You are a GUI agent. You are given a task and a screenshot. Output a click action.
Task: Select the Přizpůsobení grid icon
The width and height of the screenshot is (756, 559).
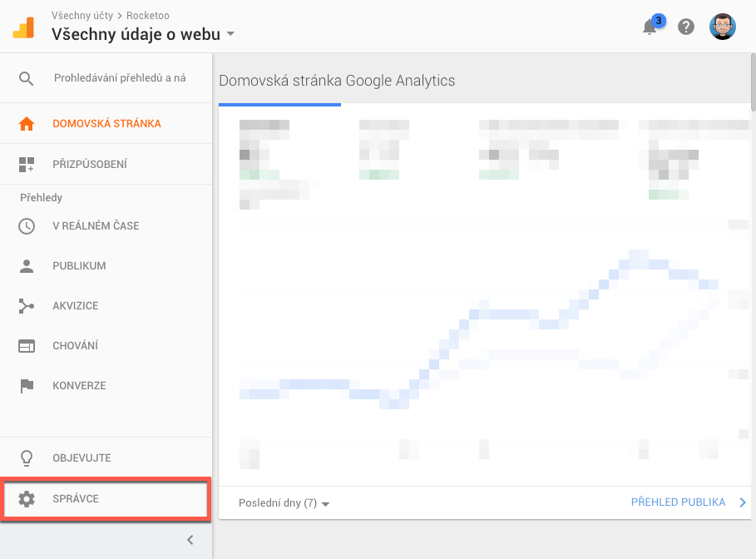[x=27, y=163]
